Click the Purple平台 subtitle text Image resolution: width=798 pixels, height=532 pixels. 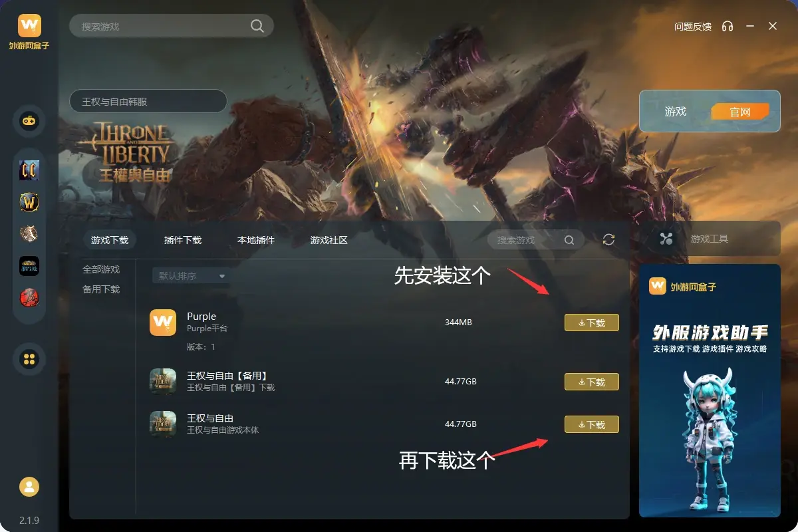pyautogui.click(x=207, y=329)
